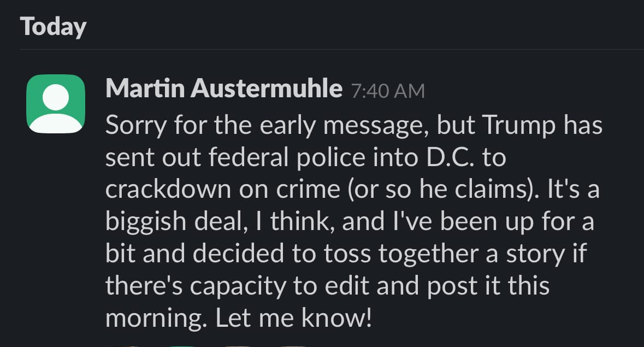Open Martin Austermuhle's green profile avatar

(x=56, y=104)
